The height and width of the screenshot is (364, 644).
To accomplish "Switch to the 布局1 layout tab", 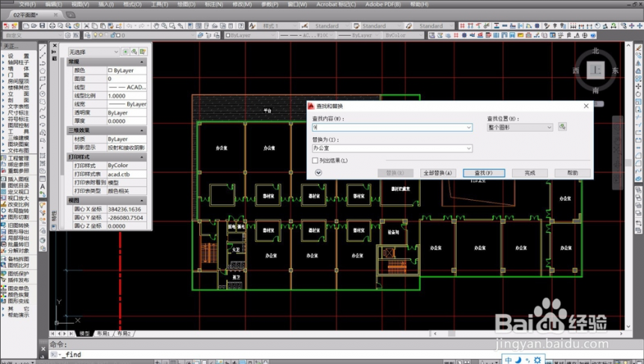I will [103, 333].
